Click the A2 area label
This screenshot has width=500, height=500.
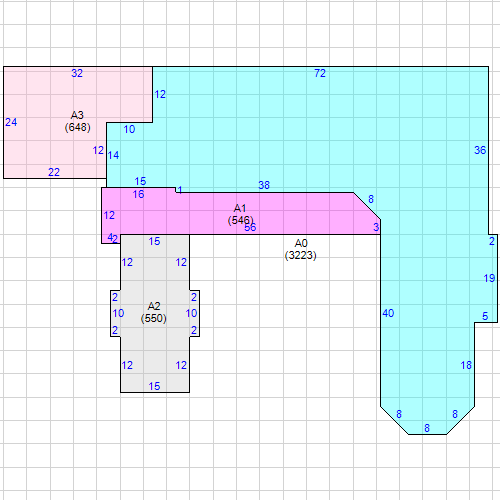click(154, 306)
